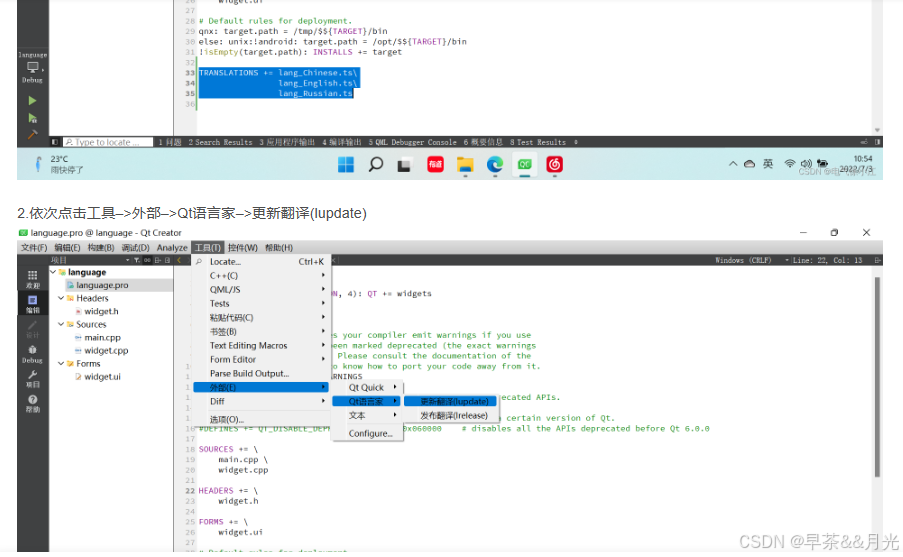Switch to Debug mode in sidebar
The image size is (903, 557).
pos(32,354)
